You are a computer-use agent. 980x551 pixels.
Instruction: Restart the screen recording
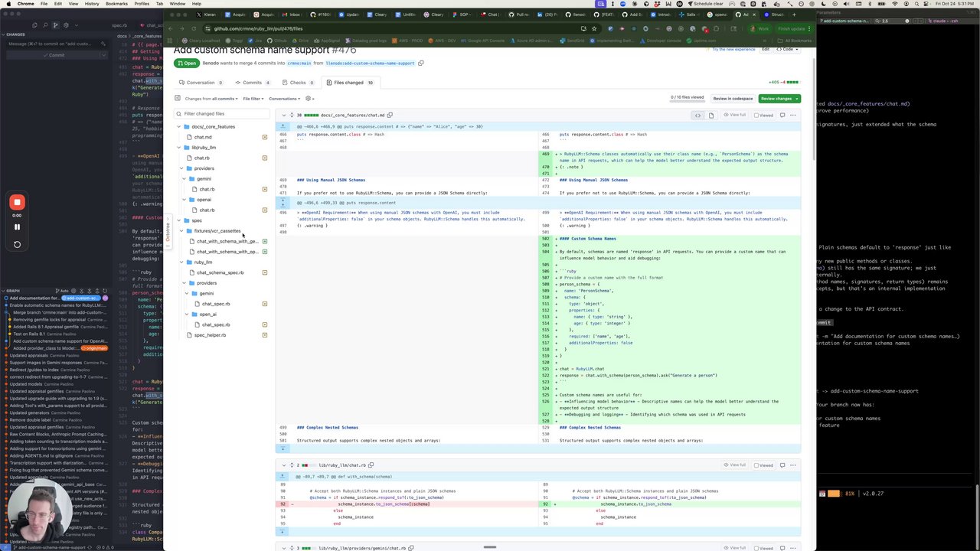(x=17, y=244)
